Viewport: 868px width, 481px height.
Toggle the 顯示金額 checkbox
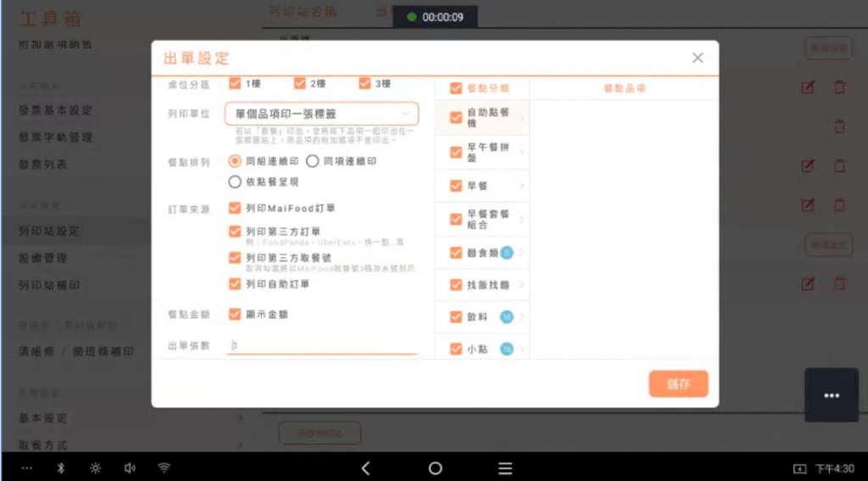click(x=236, y=314)
